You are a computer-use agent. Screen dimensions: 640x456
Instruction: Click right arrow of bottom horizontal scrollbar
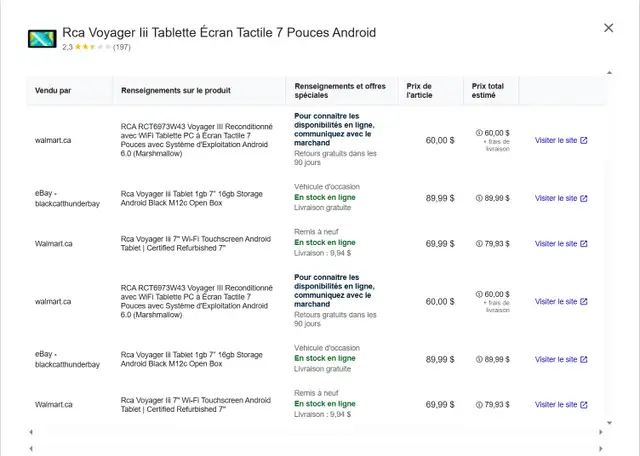tap(600, 449)
